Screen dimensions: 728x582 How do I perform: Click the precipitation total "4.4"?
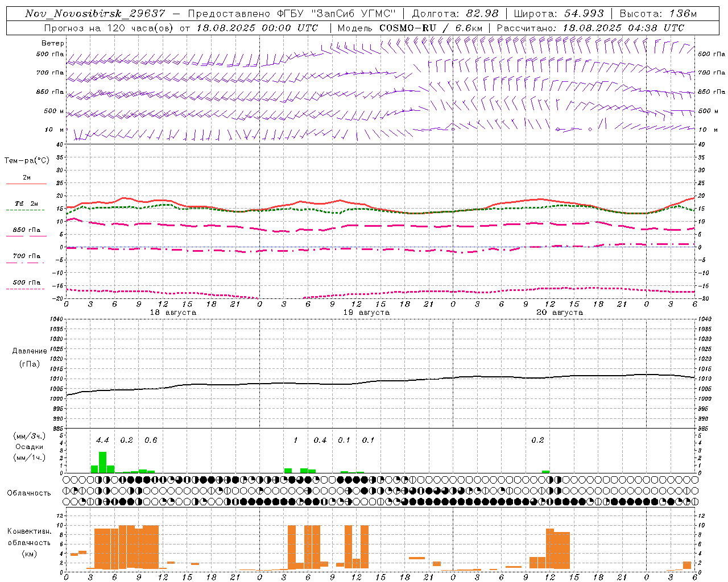[x=102, y=440]
